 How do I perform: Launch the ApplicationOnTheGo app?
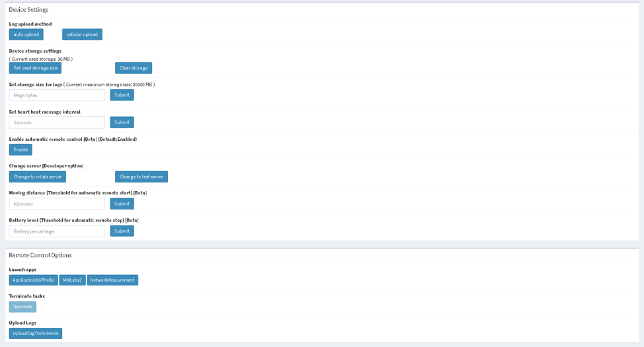click(33, 280)
